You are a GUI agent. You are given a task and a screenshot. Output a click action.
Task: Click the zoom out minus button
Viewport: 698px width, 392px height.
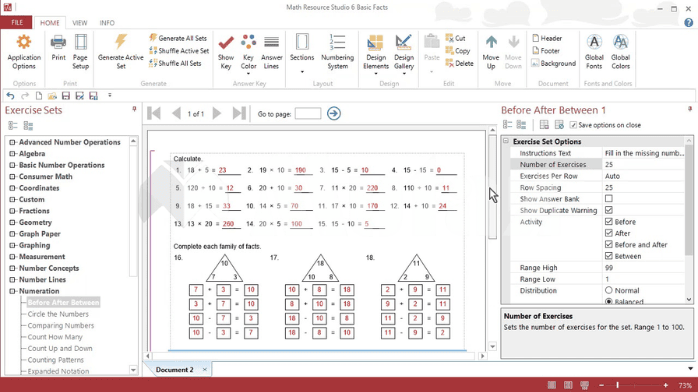tap(601, 385)
